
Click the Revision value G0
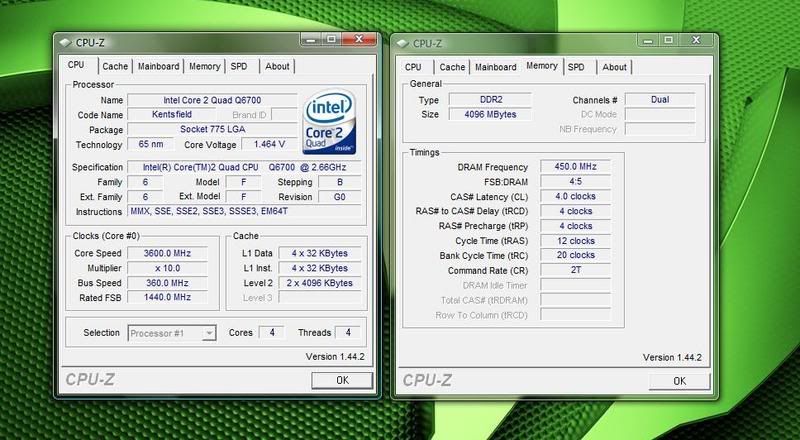pyautogui.click(x=340, y=197)
